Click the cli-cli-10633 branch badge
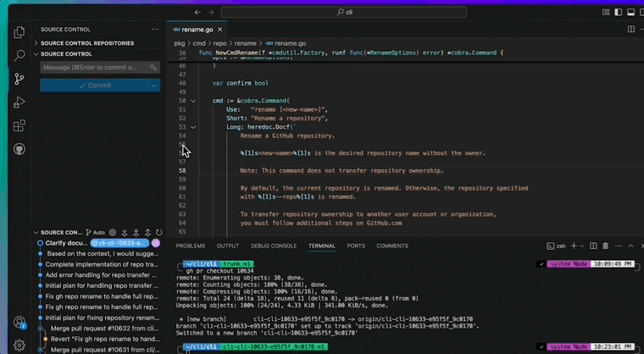644x354 pixels. point(119,243)
